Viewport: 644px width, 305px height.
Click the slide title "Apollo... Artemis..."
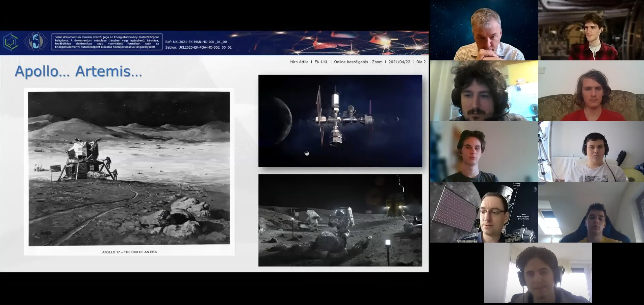78,71
